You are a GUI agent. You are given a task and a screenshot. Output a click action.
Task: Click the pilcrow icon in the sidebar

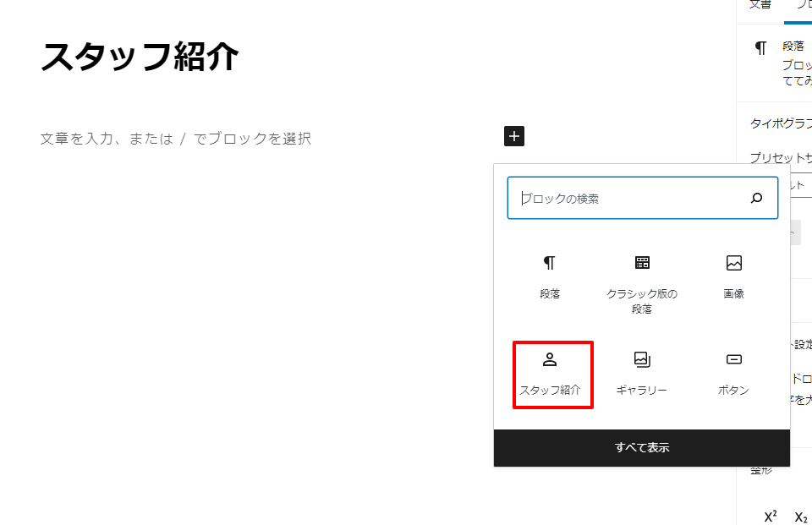click(761, 48)
